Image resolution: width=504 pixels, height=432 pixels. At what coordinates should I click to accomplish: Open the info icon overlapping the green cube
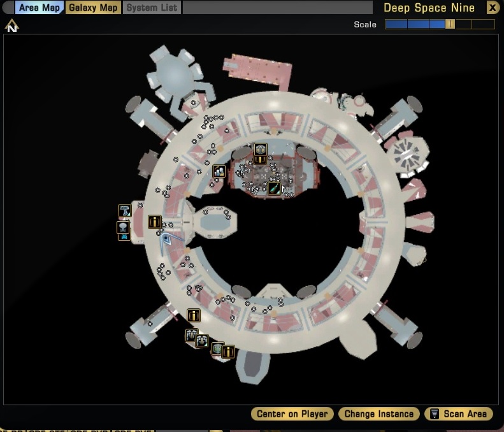tap(228, 352)
